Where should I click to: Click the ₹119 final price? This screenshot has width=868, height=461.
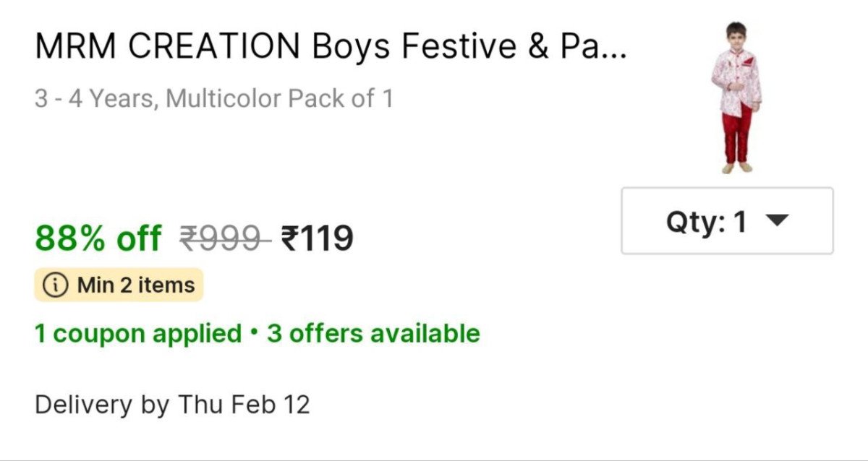[x=318, y=238]
